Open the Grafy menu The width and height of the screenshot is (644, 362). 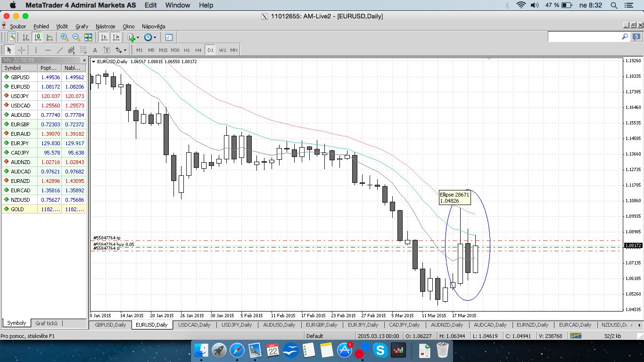pyautogui.click(x=82, y=26)
